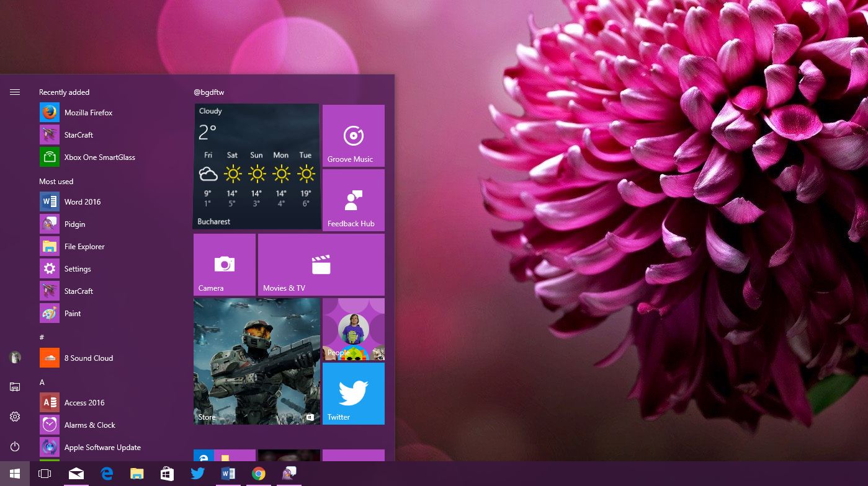
Task: Open Pidgin from Most used list
Action: point(112,224)
